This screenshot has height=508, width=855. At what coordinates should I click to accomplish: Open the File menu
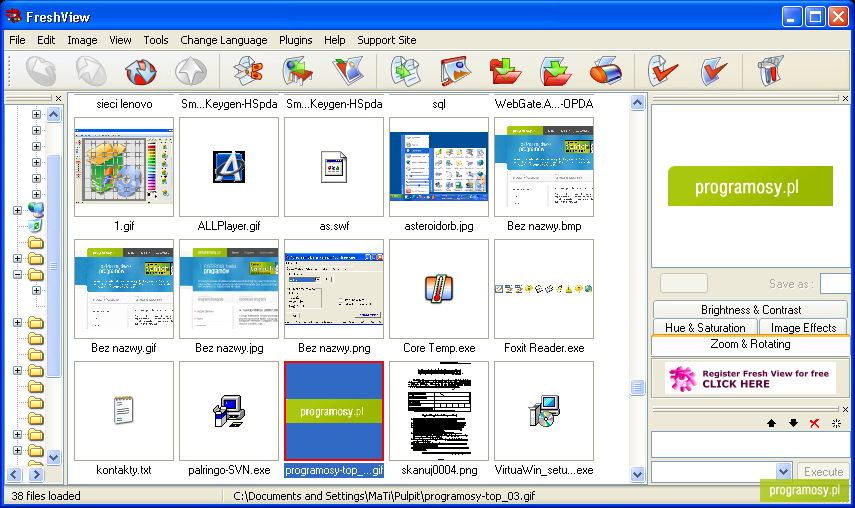coord(17,40)
